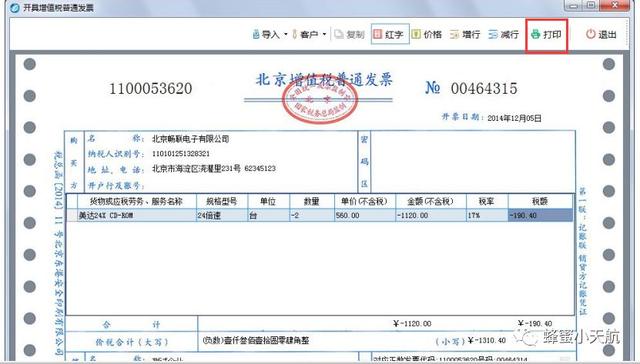640x364 pixels.
Task: Click the invoice code 1100053620
Action: 151,89
